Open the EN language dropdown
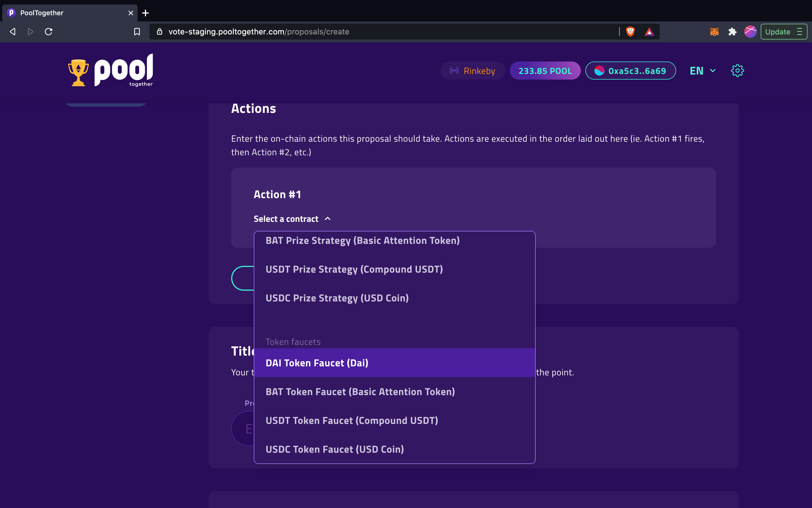This screenshot has width=812, height=508. pyautogui.click(x=703, y=71)
